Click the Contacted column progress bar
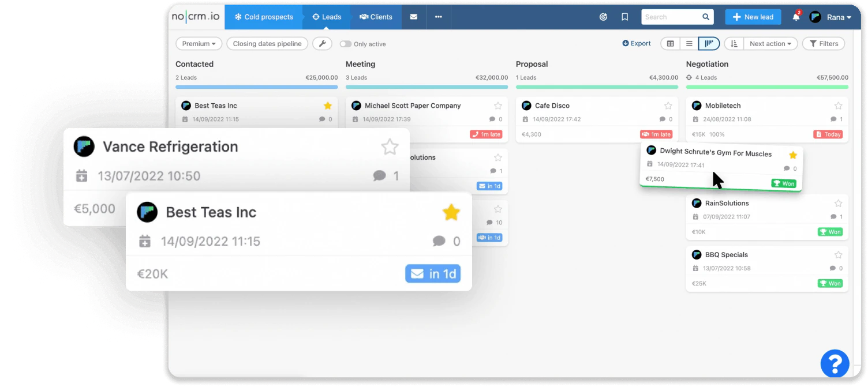The image size is (868, 387). (257, 87)
